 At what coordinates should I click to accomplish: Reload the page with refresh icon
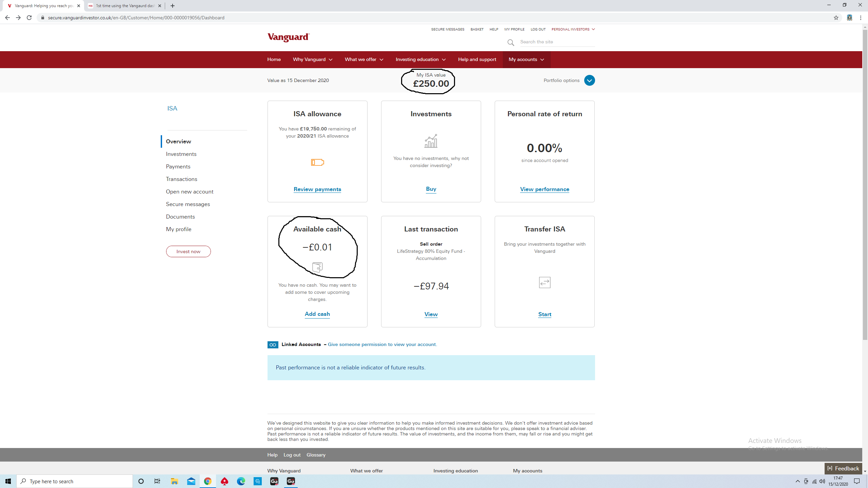coord(29,18)
